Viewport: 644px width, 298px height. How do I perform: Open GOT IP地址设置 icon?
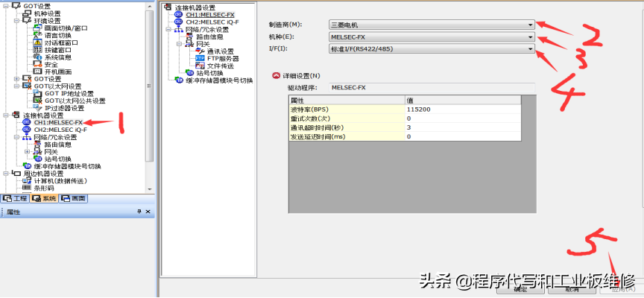click(x=38, y=94)
